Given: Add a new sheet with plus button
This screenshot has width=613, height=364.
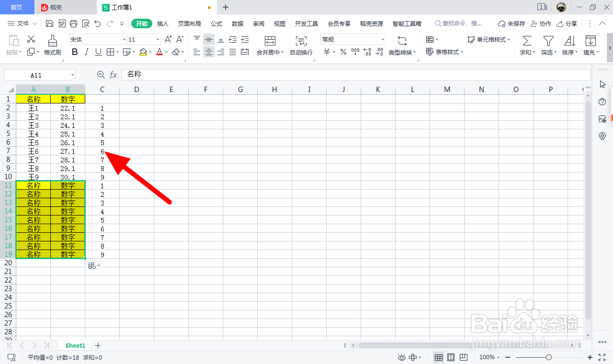Looking at the screenshot, I should 98,345.
